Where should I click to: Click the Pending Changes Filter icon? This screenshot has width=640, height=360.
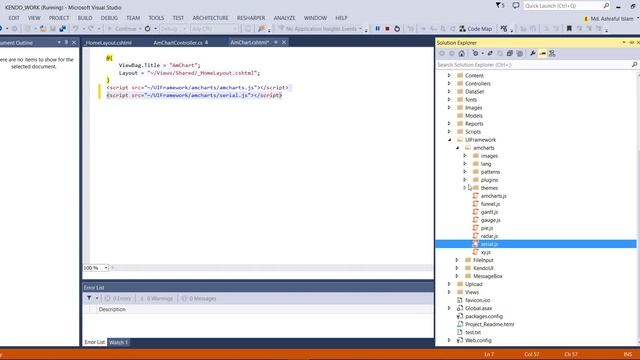point(475,53)
